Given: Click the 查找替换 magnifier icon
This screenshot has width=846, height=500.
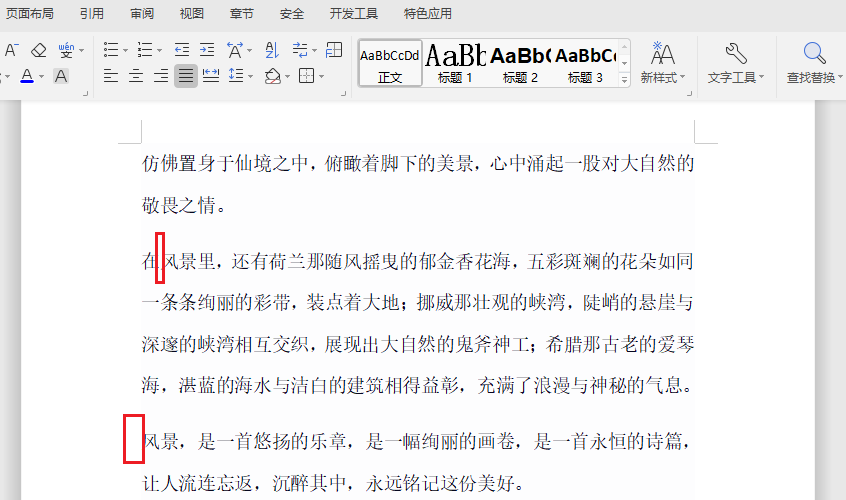Looking at the screenshot, I should click(x=814, y=53).
